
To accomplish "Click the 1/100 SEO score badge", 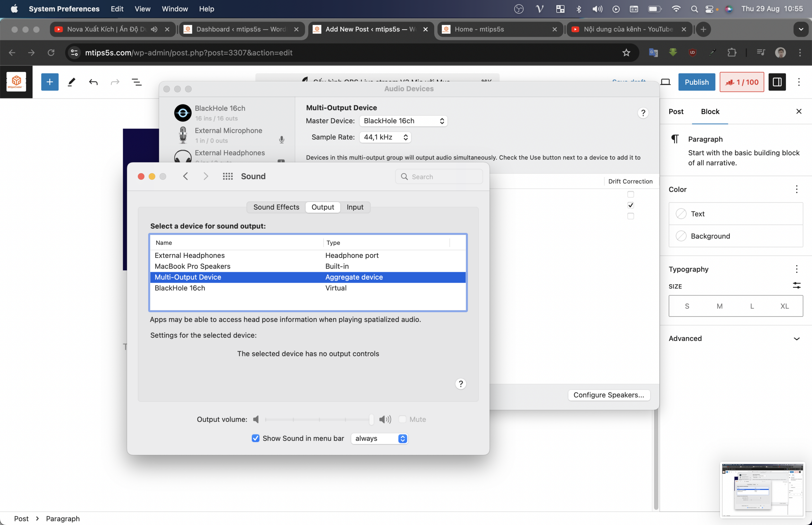I will pyautogui.click(x=742, y=82).
